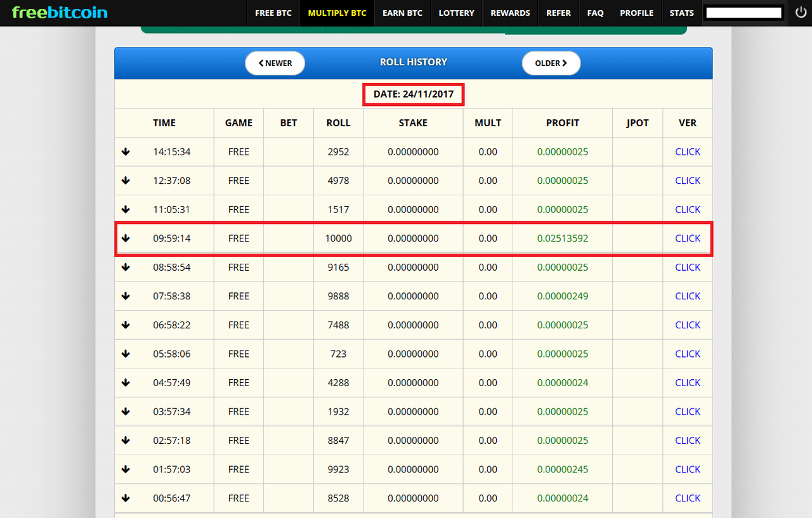Click the arrow beside the 11:05:31 roll
This screenshot has width=812, height=518.
[126, 209]
